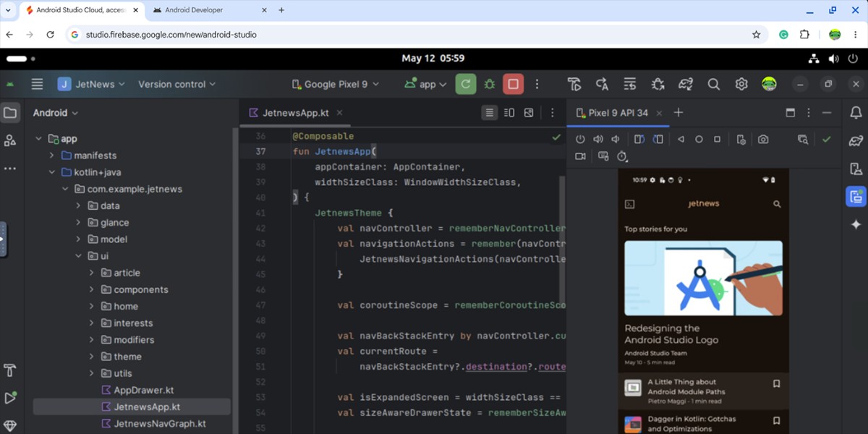Screen dimensions: 868x434
Task: Open the Project tool window folder icon
Action: pyautogui.click(x=10, y=113)
